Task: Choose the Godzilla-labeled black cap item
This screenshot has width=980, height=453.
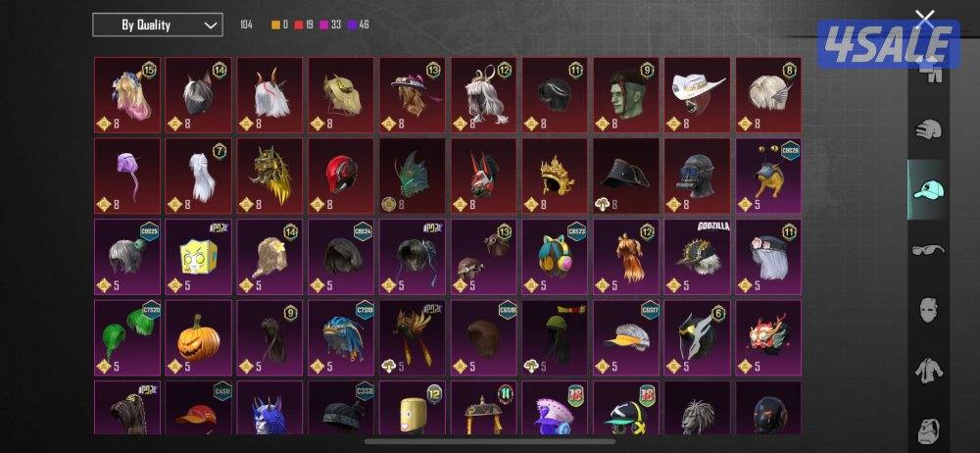Action: click(x=698, y=257)
